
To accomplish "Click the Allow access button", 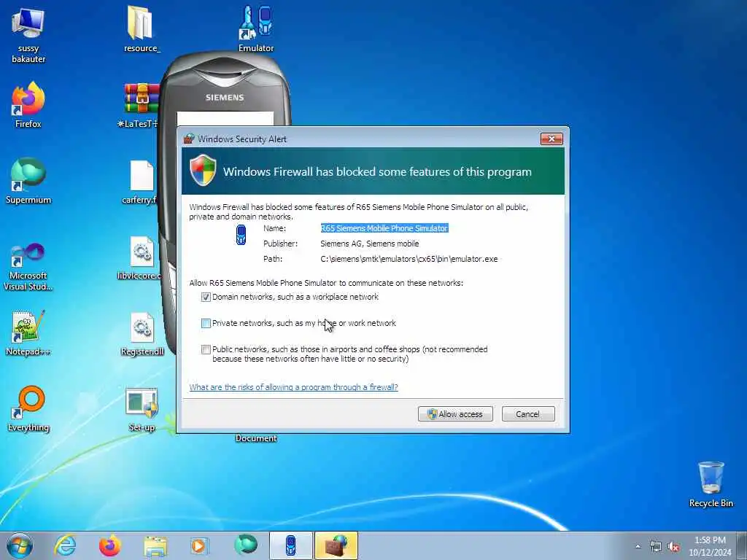I will [455, 414].
